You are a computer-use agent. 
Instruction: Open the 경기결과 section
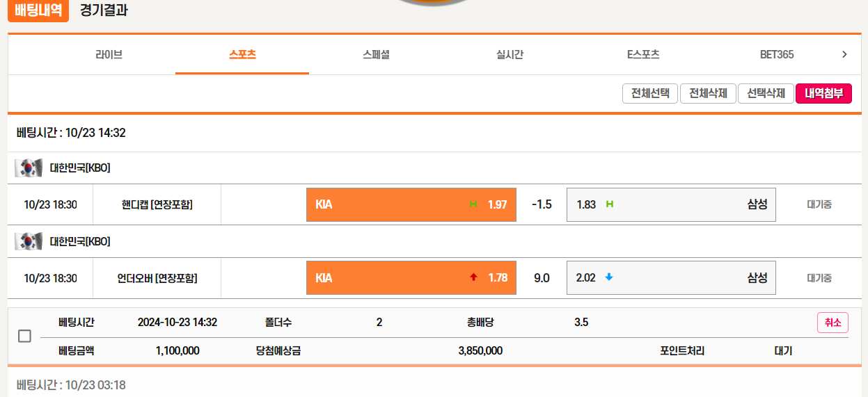click(x=104, y=10)
